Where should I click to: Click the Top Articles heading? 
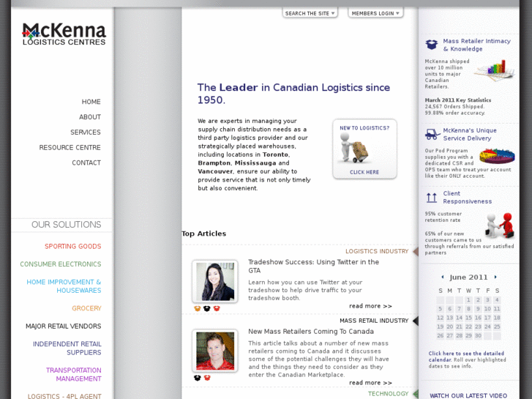click(203, 234)
